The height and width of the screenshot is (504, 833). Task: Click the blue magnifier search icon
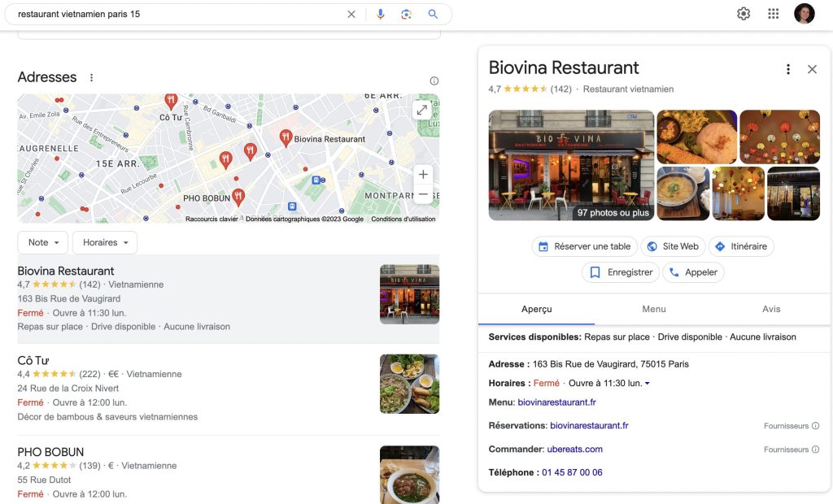pyautogui.click(x=433, y=15)
